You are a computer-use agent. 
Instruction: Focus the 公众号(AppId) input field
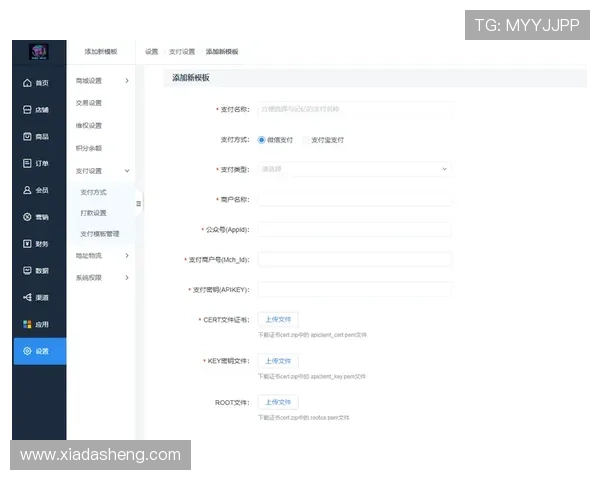point(355,230)
